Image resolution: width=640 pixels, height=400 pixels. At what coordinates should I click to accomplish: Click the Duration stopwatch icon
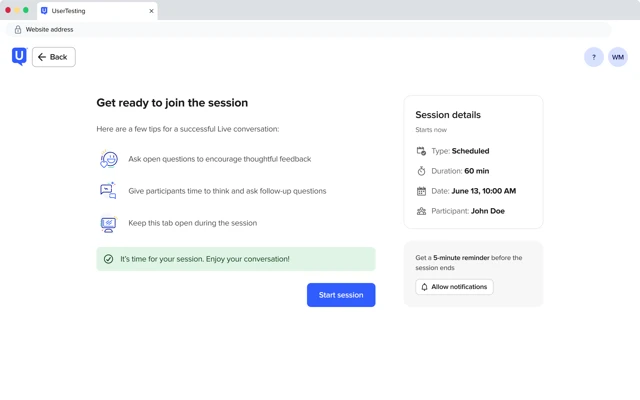point(421,171)
